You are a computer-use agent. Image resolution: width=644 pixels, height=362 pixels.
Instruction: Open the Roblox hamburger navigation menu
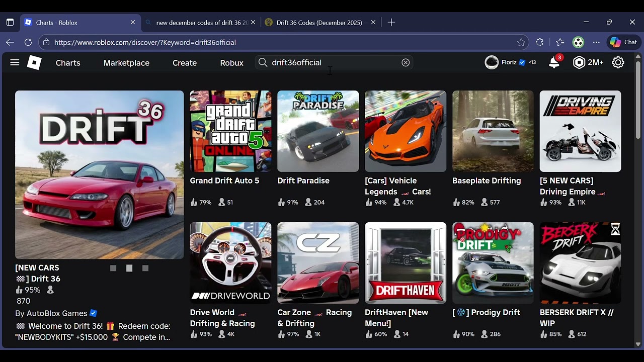pyautogui.click(x=15, y=62)
